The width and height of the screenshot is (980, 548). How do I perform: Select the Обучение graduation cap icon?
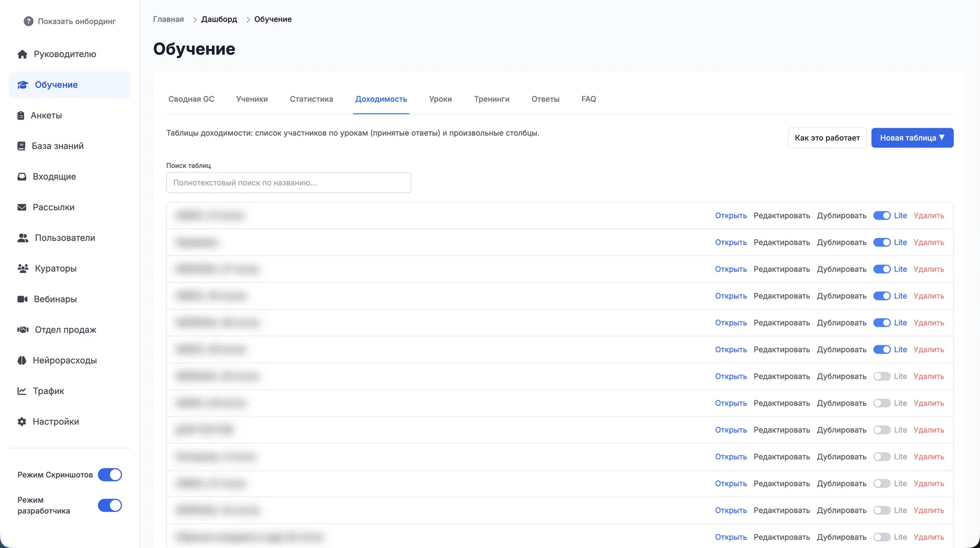(23, 84)
